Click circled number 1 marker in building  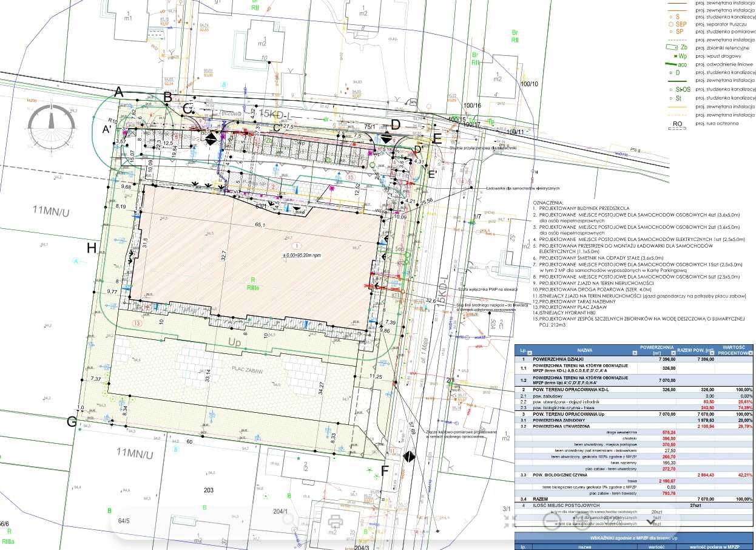[296, 245]
